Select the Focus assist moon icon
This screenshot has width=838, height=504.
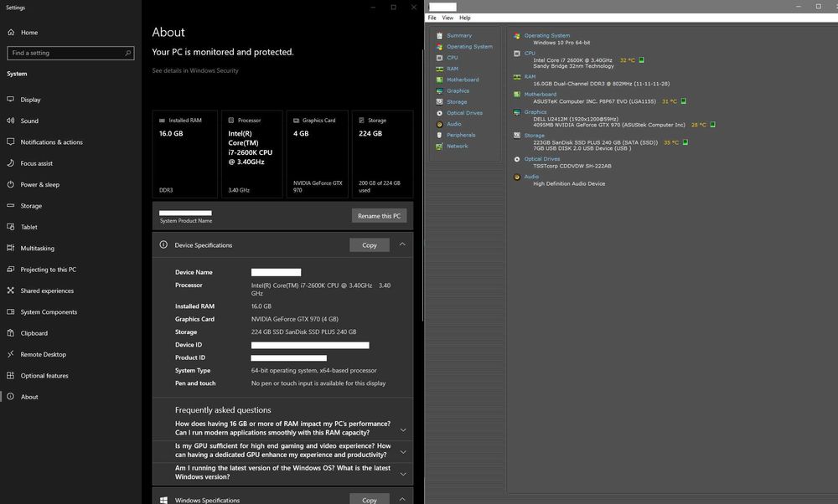11,163
